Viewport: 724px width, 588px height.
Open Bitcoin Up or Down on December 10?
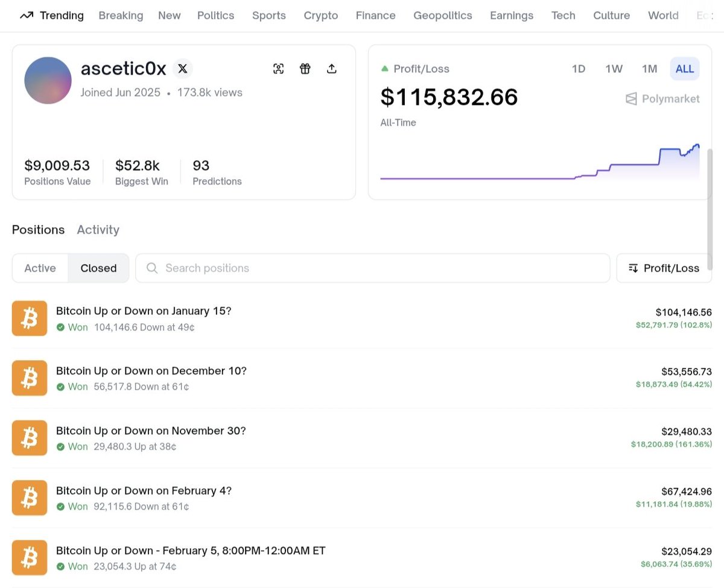coord(151,371)
